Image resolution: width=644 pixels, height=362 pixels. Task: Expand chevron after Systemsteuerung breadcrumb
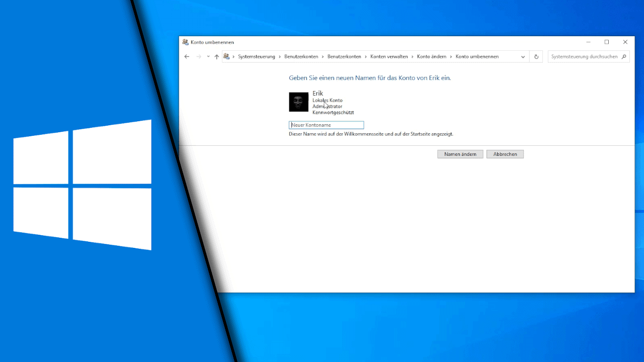(x=280, y=57)
